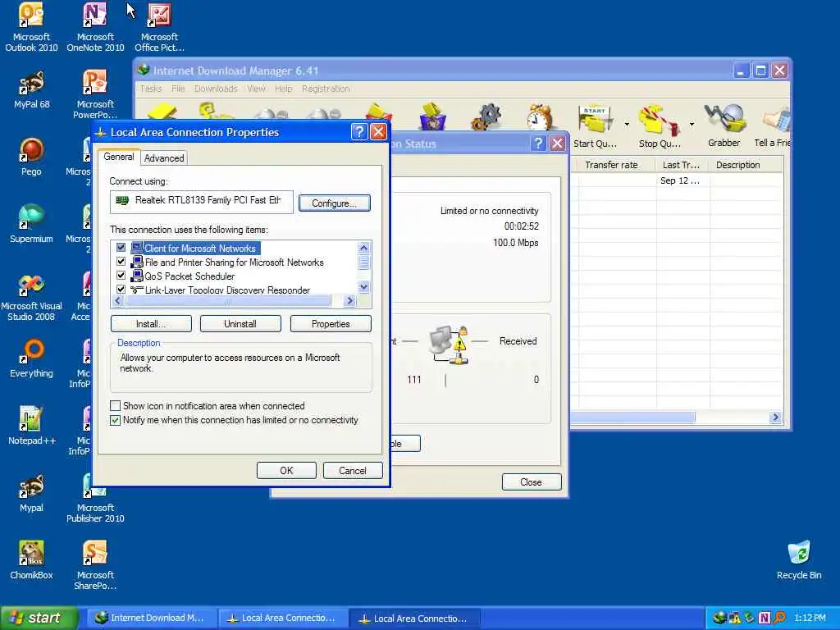840x630 pixels.
Task: Uncheck QoS Packet Scheduler checkbox
Action: [121, 276]
